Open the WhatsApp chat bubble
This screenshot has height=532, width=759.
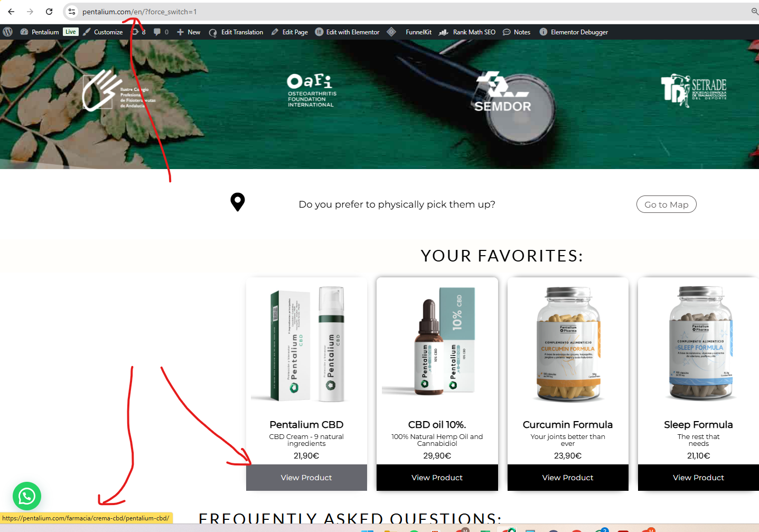coord(27,496)
